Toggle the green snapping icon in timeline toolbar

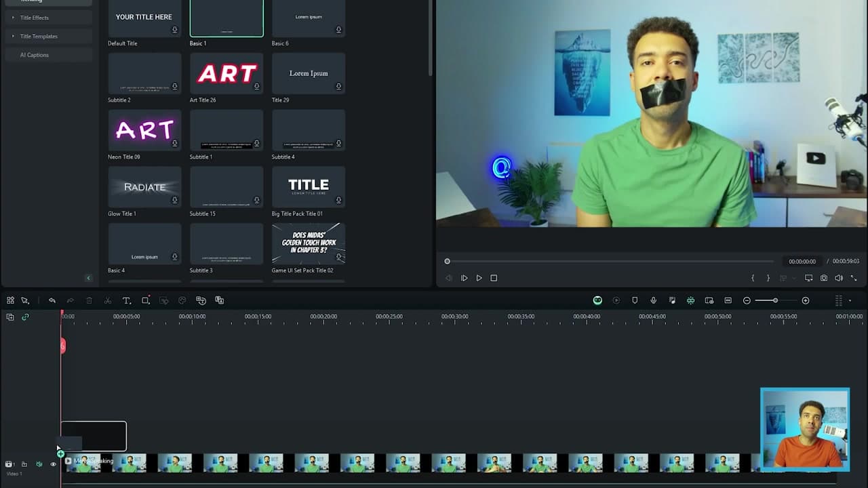click(690, 300)
